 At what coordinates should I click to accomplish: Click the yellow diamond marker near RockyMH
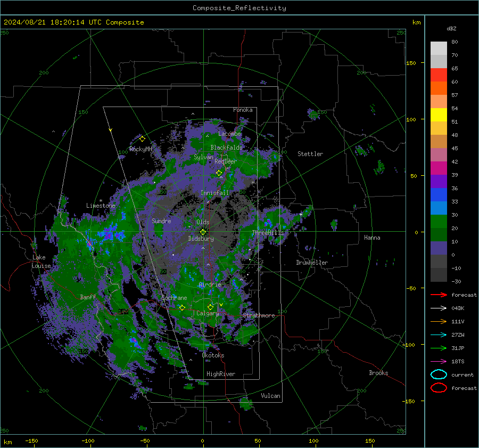pos(142,139)
